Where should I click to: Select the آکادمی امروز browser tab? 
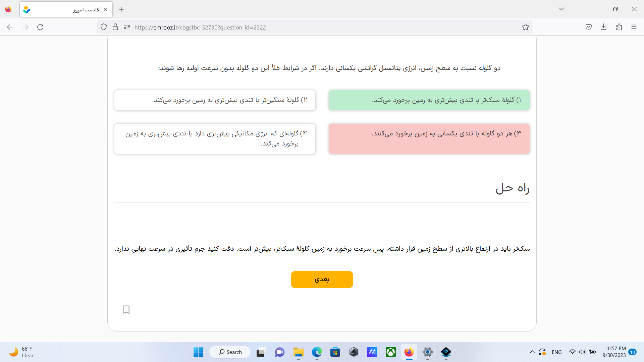(x=66, y=9)
